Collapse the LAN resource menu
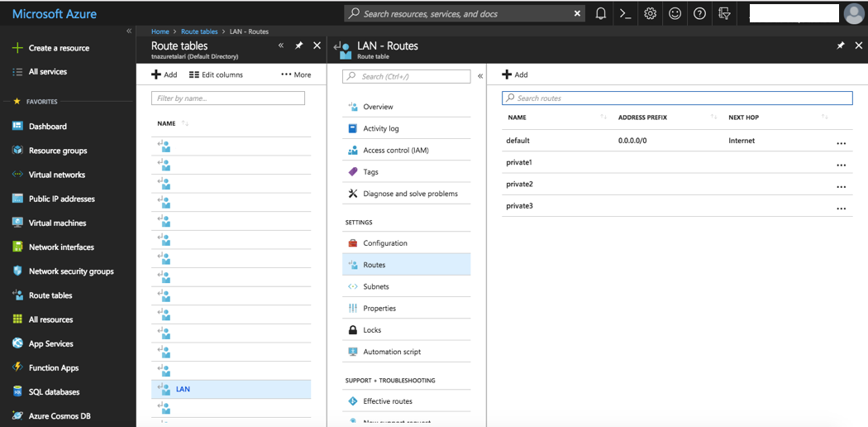This screenshot has height=427, width=868. [480, 76]
